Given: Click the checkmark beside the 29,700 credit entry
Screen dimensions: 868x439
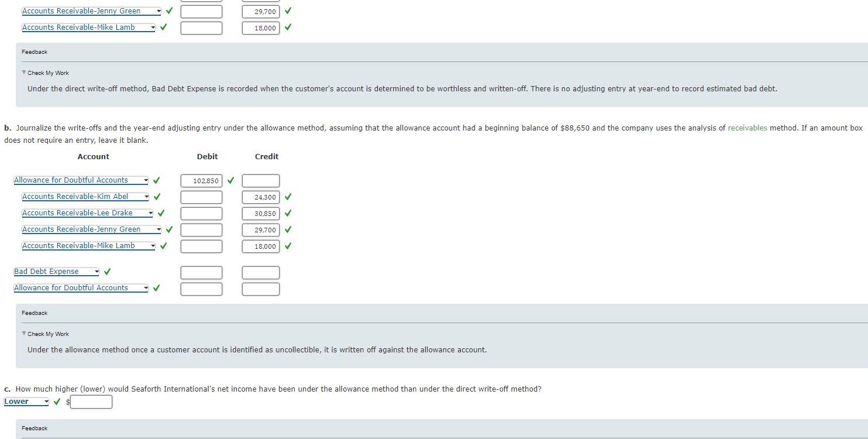Looking at the screenshot, I should click(287, 229).
